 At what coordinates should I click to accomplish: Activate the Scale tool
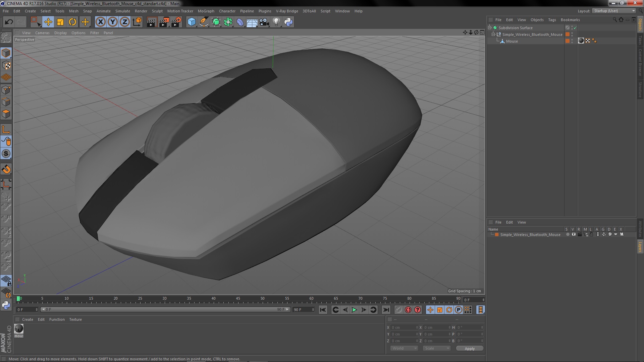(60, 22)
